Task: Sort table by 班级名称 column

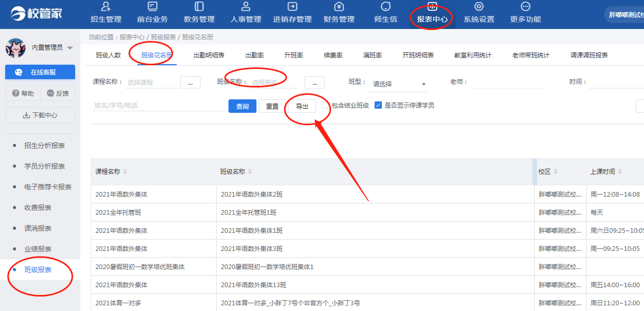Action: 250,172
